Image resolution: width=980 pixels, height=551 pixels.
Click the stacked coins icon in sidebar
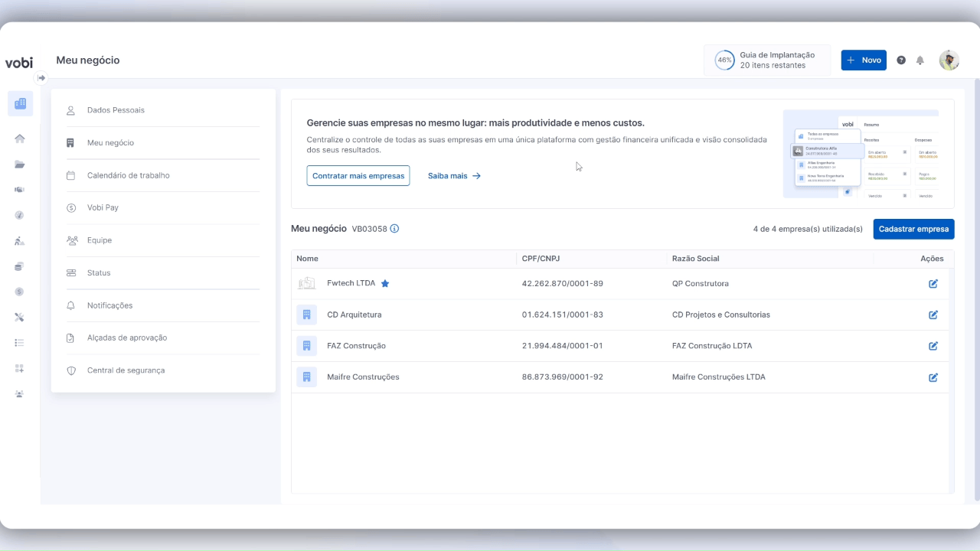pyautogui.click(x=20, y=266)
